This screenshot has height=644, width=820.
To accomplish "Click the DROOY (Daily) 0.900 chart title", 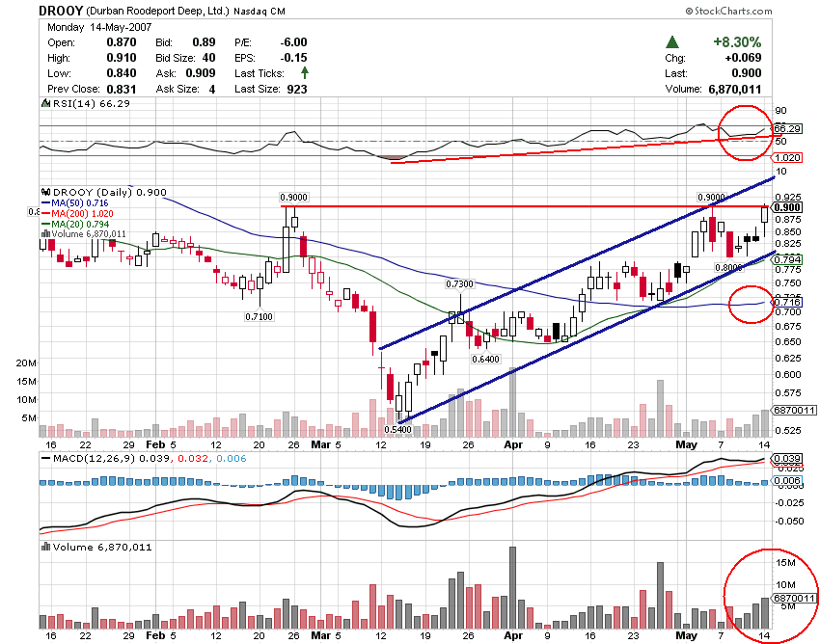I will [110, 193].
